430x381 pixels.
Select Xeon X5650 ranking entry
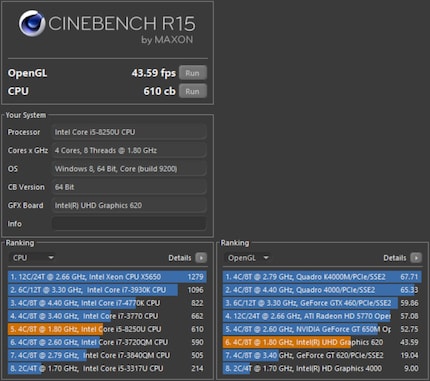(107, 277)
